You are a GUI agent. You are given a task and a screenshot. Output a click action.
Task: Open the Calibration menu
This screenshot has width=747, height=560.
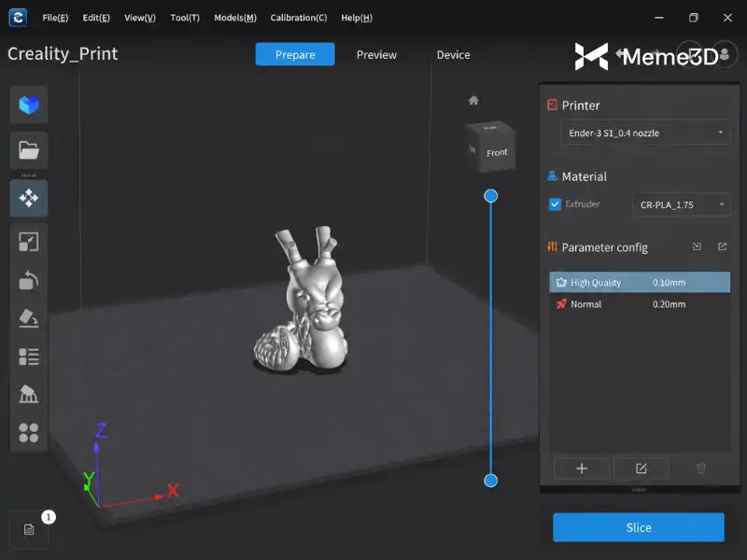tap(299, 18)
